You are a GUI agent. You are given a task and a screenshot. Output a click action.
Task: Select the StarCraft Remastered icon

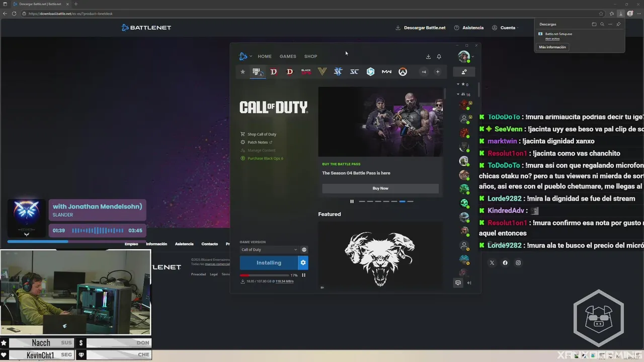354,72
